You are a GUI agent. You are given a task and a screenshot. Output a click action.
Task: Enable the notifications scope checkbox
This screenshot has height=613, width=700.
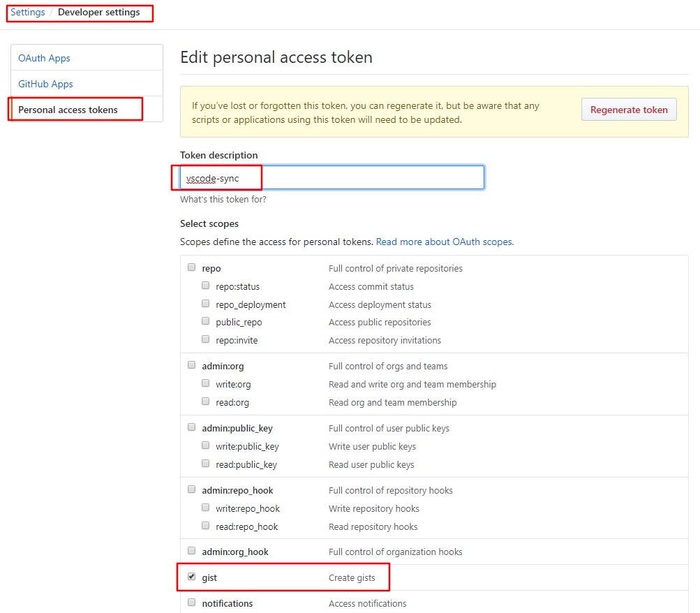(192, 603)
